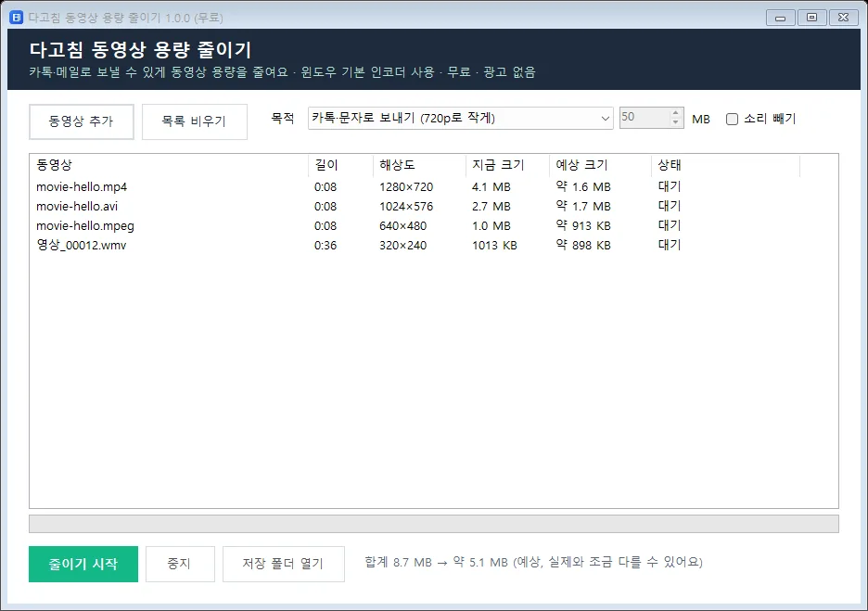The width and height of the screenshot is (868, 611).
Task: Open the 목적 preset dropdown
Action: coord(460,119)
